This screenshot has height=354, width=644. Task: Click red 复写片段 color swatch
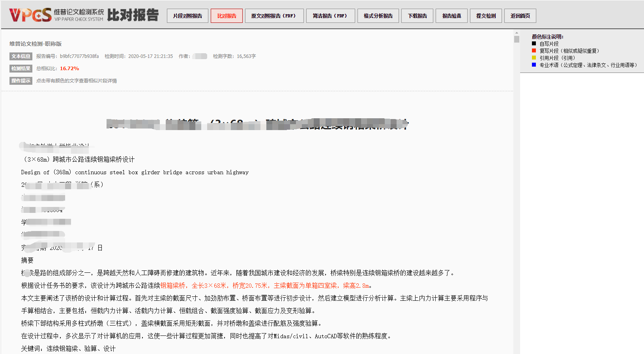534,50
